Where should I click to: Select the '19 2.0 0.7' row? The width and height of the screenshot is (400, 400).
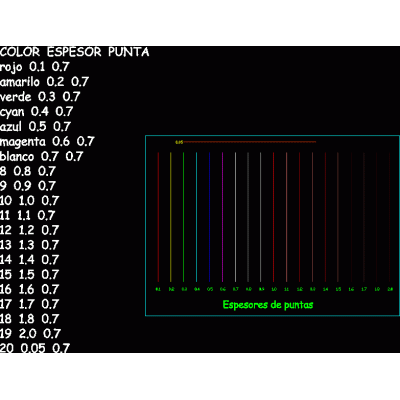[31, 334]
